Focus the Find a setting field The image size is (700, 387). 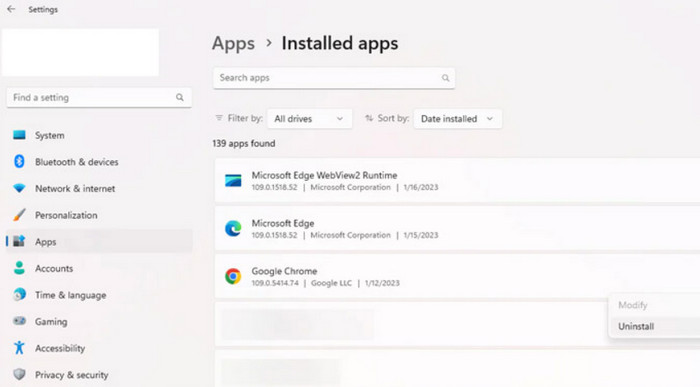pyautogui.click(x=99, y=97)
